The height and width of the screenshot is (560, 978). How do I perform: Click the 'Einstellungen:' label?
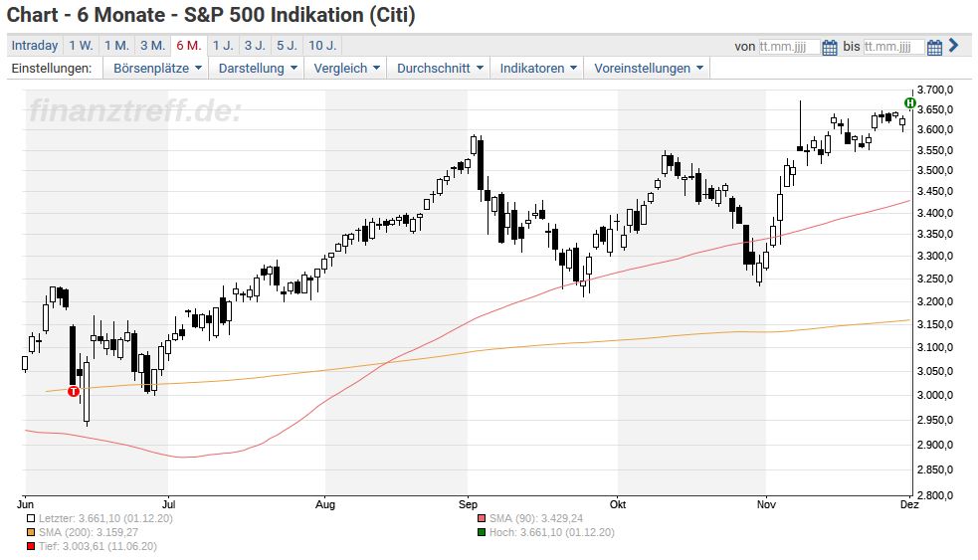[x=51, y=68]
